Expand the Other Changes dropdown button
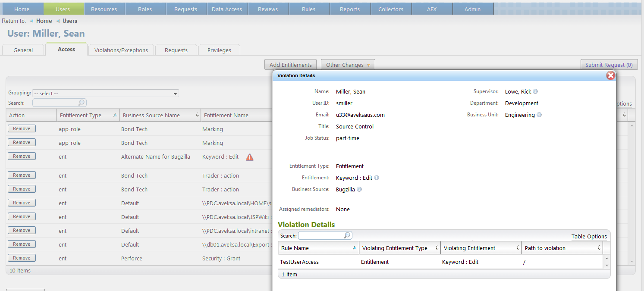This screenshot has height=291, width=644. (348, 65)
